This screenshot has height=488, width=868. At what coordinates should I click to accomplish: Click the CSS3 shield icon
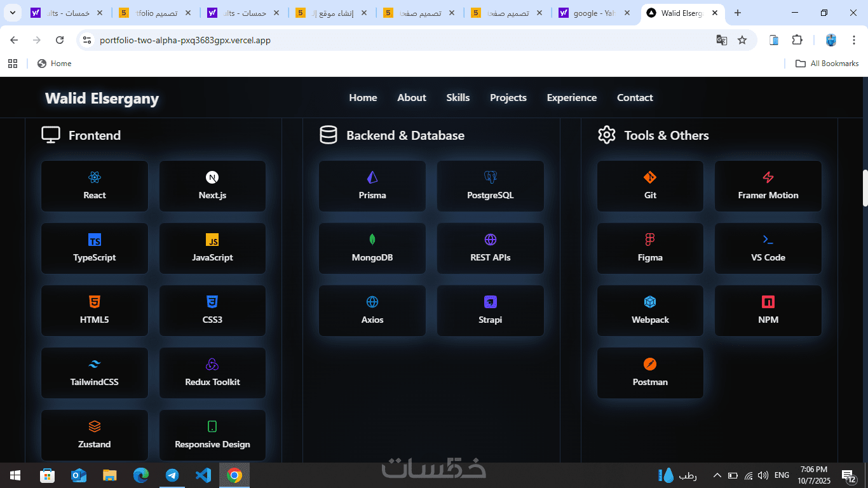(212, 302)
